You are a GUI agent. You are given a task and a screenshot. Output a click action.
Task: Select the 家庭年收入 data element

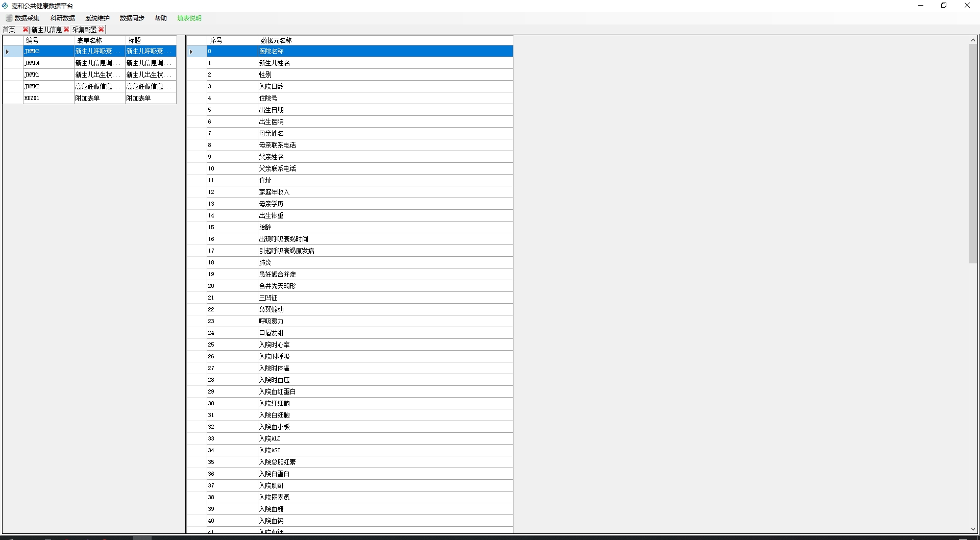385,192
